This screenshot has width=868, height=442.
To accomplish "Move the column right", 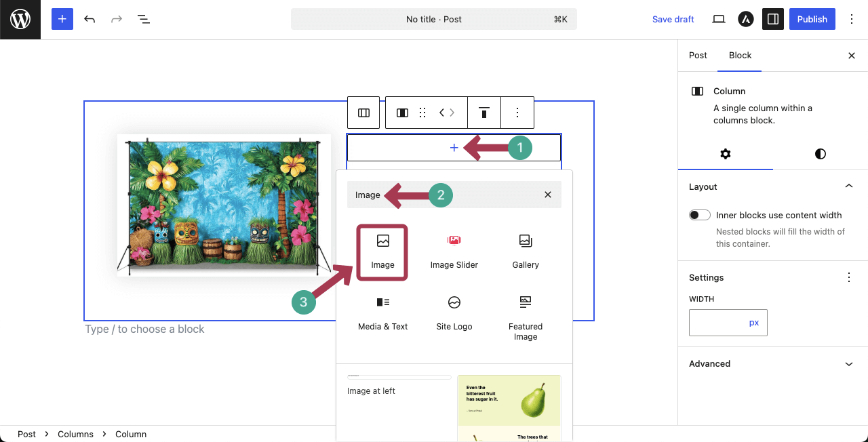I will [x=452, y=113].
